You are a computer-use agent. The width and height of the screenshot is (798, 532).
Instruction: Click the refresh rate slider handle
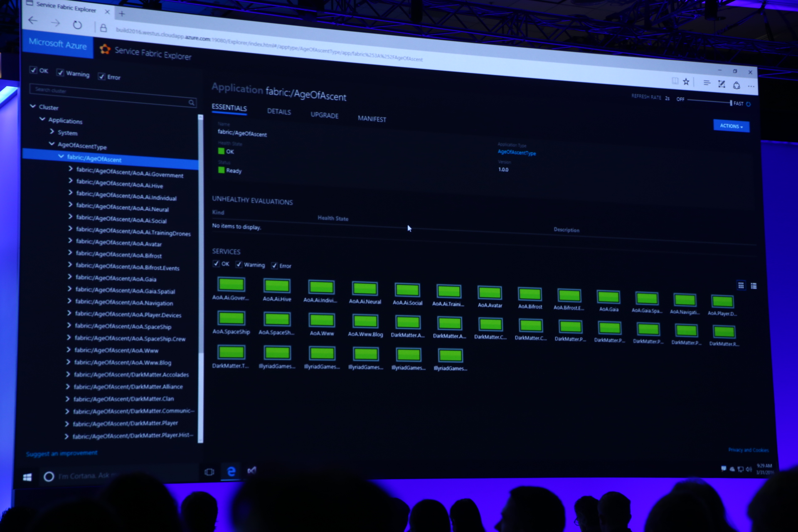(x=731, y=103)
